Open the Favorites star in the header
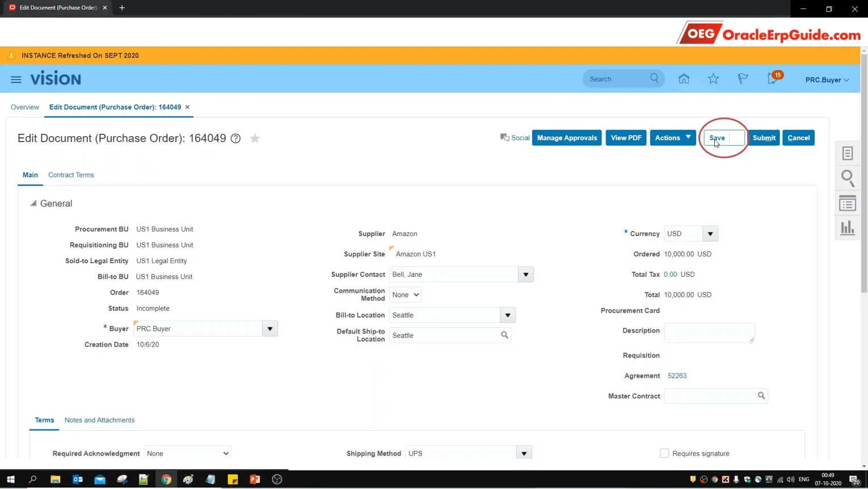This screenshot has height=489, width=868. click(713, 79)
